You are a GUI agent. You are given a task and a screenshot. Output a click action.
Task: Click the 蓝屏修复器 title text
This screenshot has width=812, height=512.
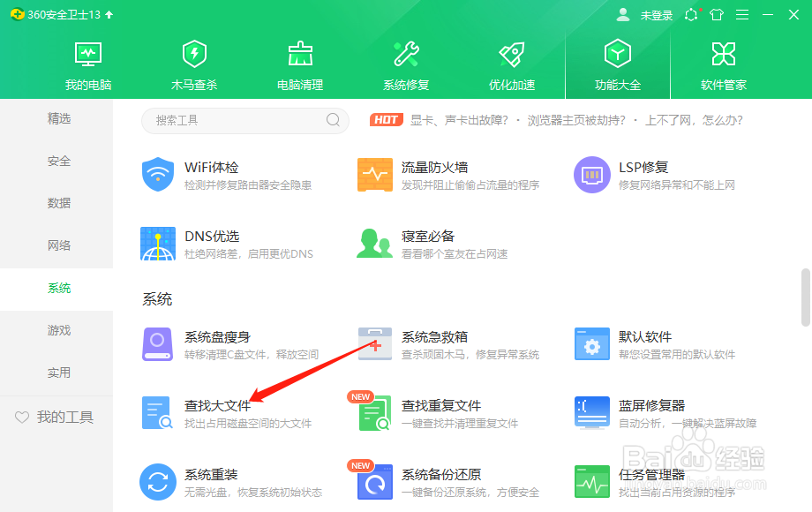click(x=651, y=405)
